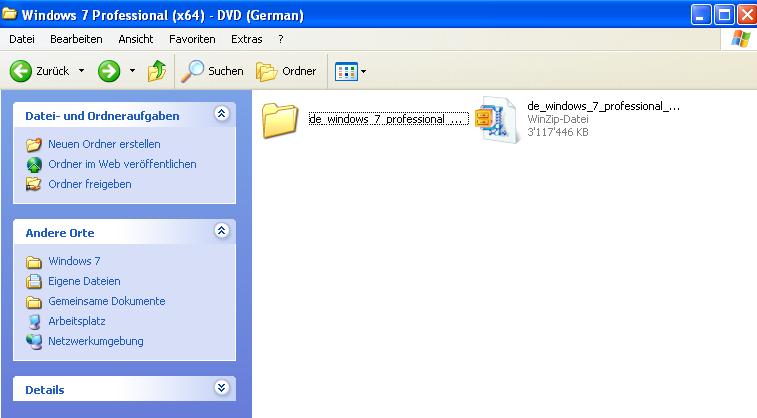Open the Gemeinsame Dokumente link
757x418 pixels.
(x=107, y=301)
